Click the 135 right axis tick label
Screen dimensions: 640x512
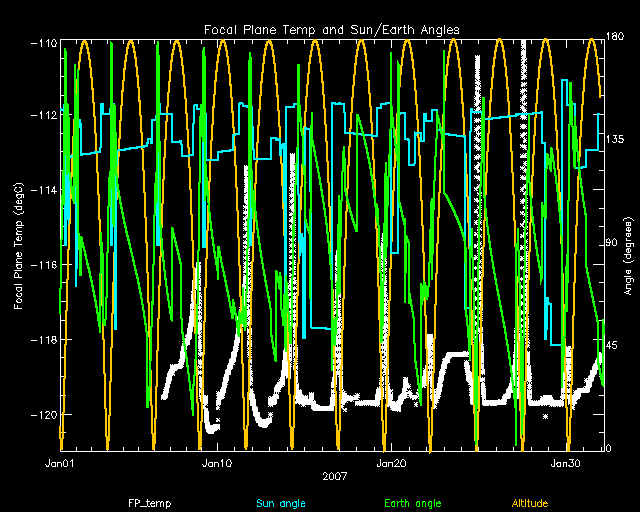(x=616, y=141)
